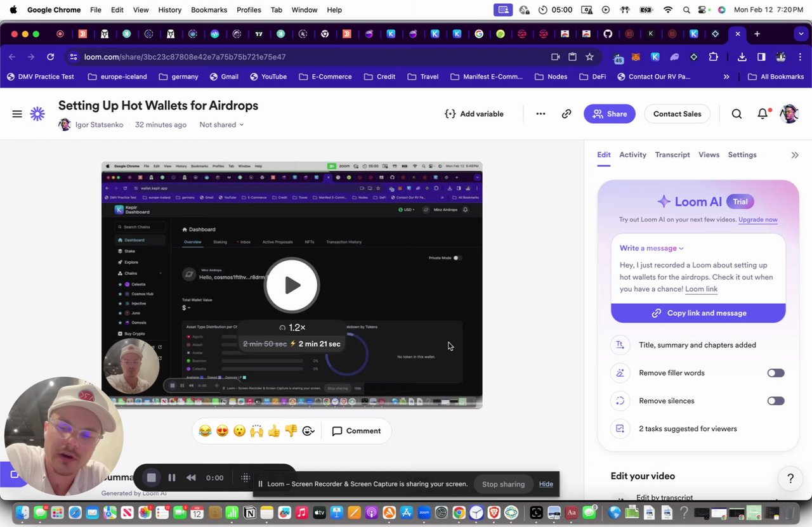Open the Loom hamburger menu
The width and height of the screenshot is (812, 527).
pos(17,114)
